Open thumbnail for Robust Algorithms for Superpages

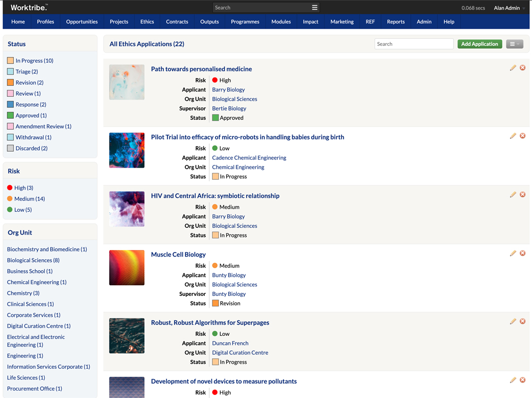click(127, 336)
